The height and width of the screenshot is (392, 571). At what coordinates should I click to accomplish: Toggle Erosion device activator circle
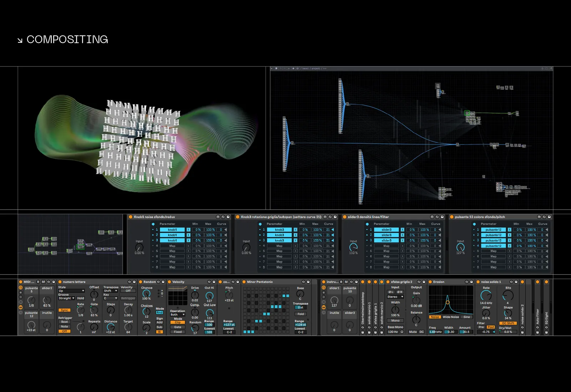[430, 282]
